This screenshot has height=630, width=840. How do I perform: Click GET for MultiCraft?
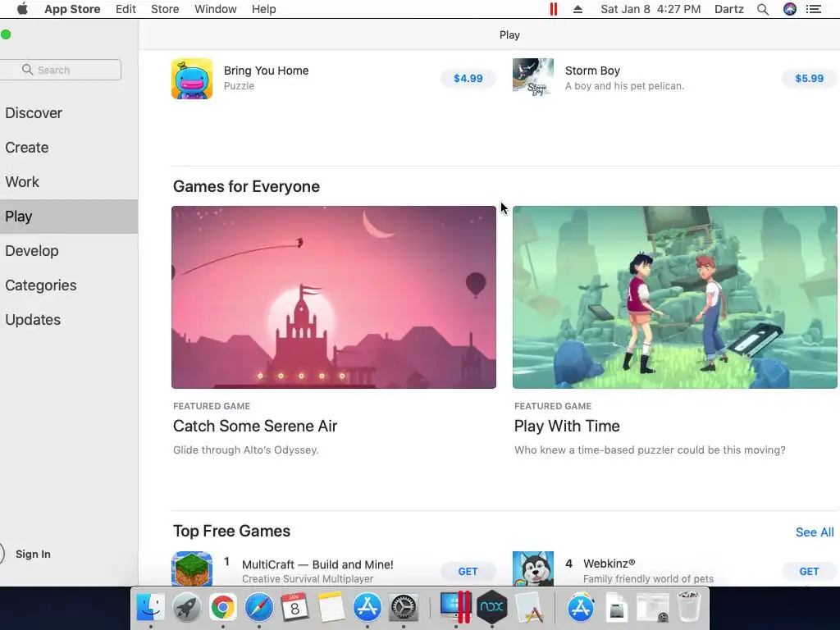click(468, 572)
